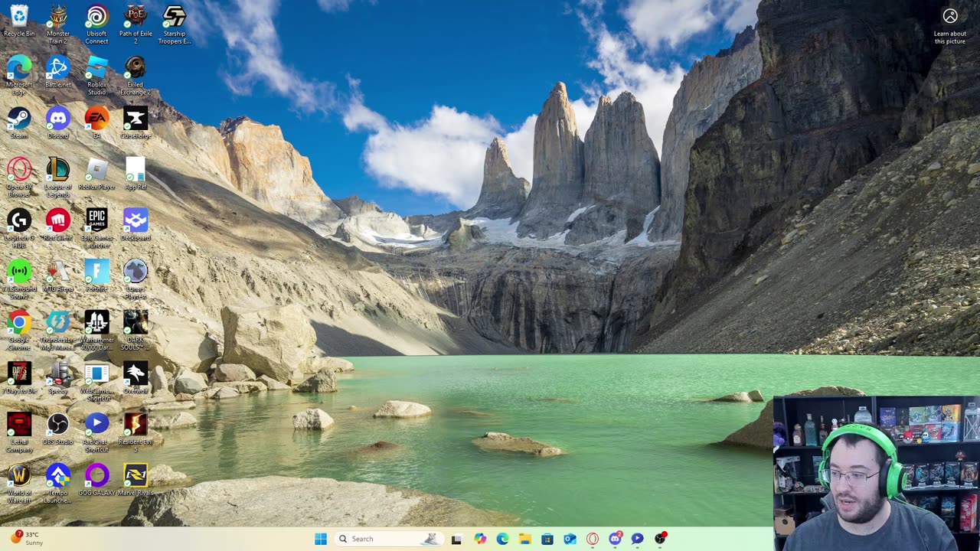Select the MTG Arena desktop icon
The height and width of the screenshot is (551, 980).
(58, 275)
